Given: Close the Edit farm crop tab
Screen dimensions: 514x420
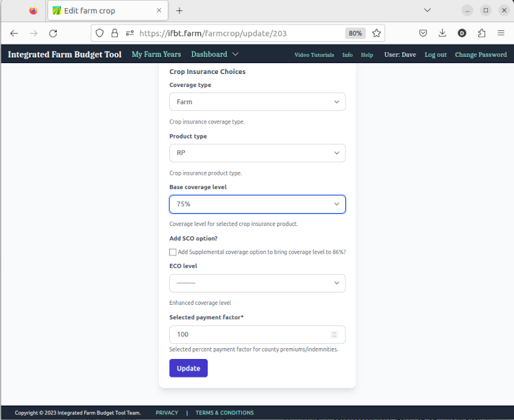Looking at the screenshot, I should (159, 10).
